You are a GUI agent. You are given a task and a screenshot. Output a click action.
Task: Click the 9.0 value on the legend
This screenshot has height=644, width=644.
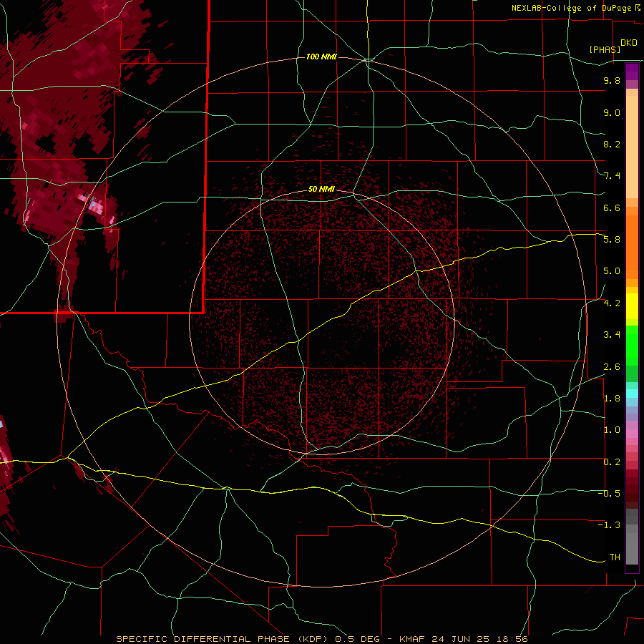tap(612, 113)
